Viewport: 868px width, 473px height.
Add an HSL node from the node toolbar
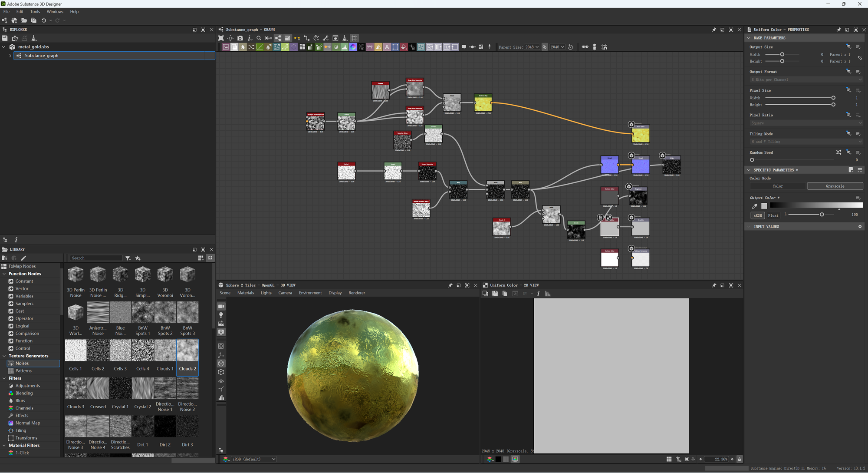click(352, 47)
